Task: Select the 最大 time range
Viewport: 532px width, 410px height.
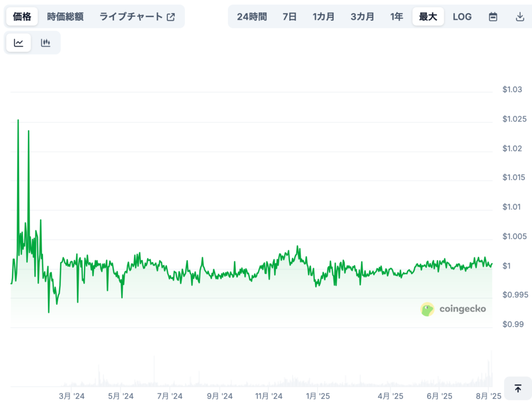Action: (x=428, y=17)
